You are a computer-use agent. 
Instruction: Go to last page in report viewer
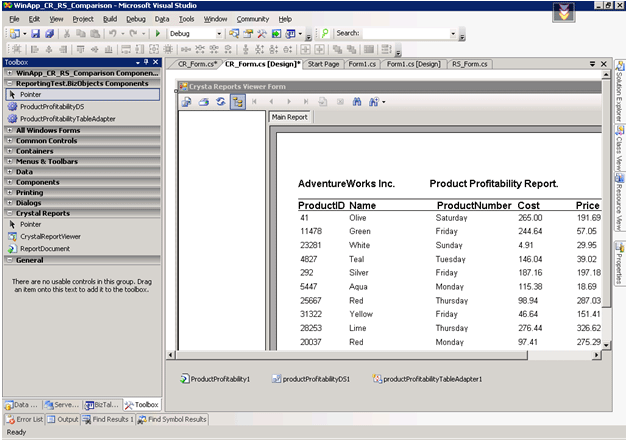(x=306, y=102)
